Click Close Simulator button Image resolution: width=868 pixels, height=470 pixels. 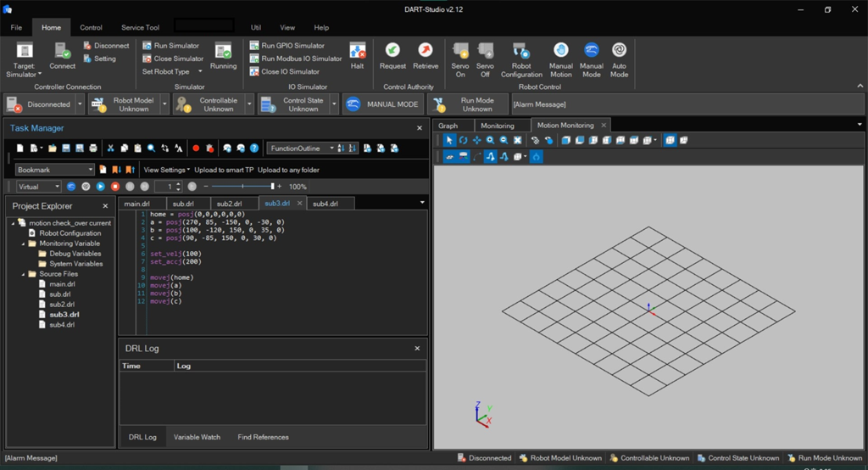tap(173, 59)
